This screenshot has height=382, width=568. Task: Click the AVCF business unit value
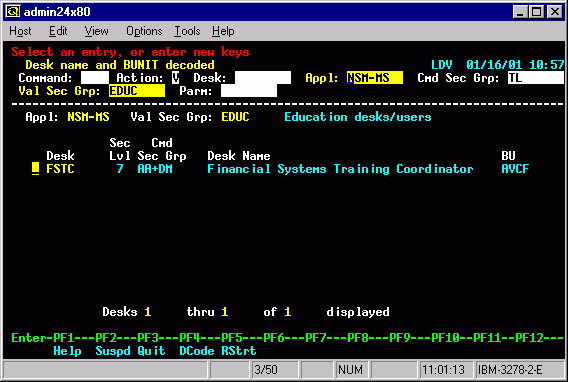[515, 169]
